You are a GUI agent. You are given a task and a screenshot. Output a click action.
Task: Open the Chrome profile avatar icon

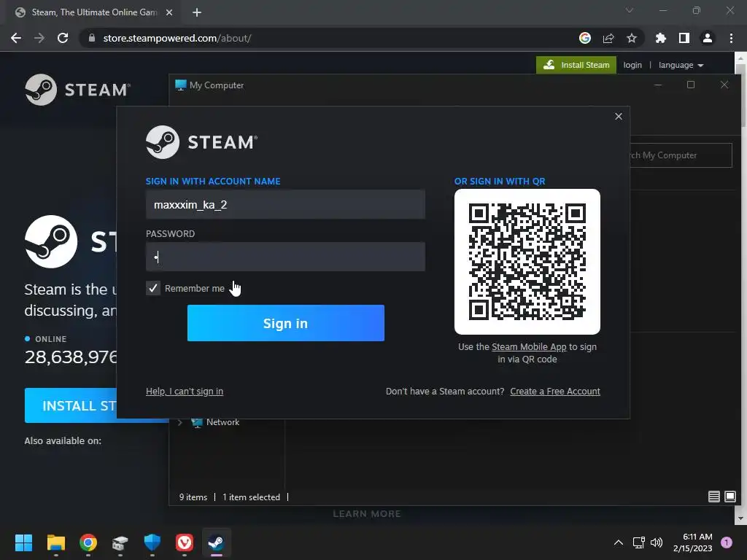click(x=708, y=38)
